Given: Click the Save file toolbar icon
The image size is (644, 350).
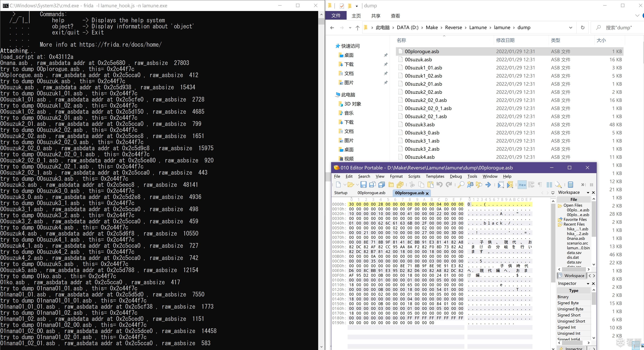Looking at the screenshot, I should click(363, 185).
